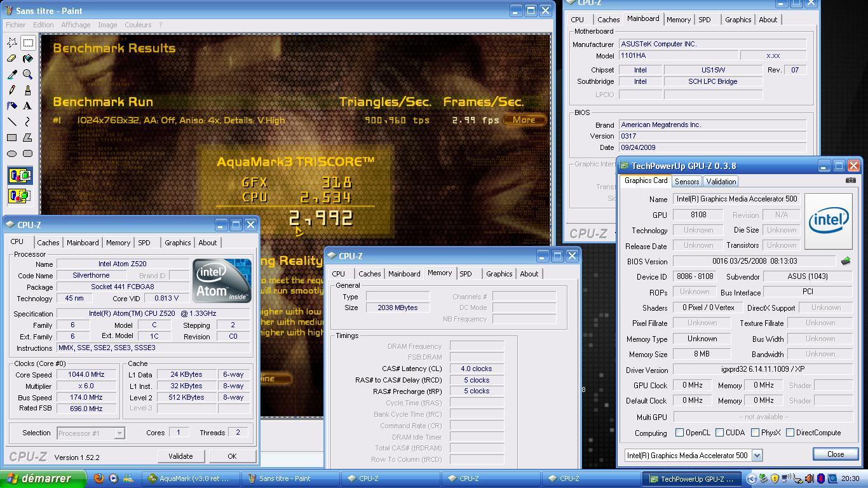Select the Magnifier tool in Paint
868x488 pixels.
[28, 74]
